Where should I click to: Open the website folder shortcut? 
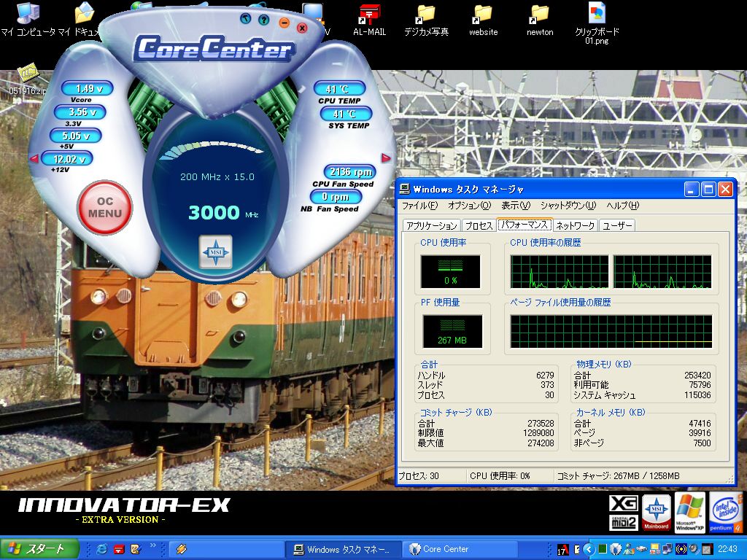(483, 20)
